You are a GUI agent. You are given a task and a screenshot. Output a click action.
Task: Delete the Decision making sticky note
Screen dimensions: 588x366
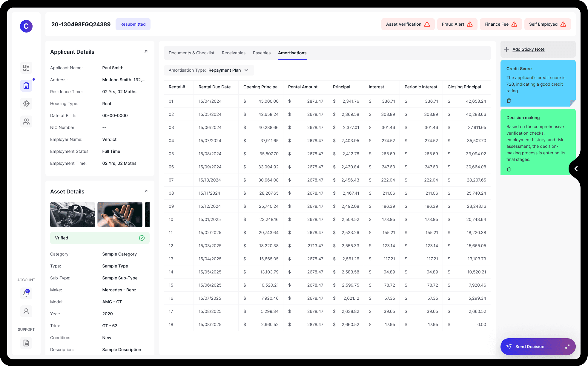click(x=509, y=169)
